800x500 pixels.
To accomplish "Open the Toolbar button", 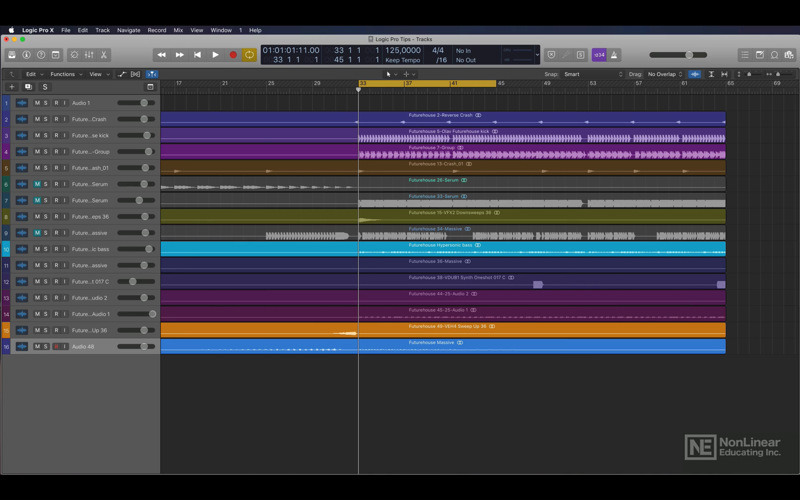I will point(56,55).
